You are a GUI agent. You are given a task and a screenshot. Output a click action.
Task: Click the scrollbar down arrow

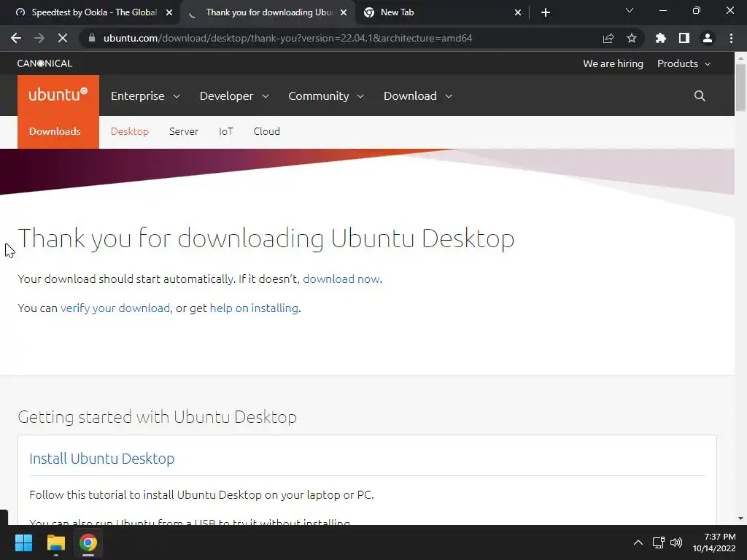coord(740,518)
